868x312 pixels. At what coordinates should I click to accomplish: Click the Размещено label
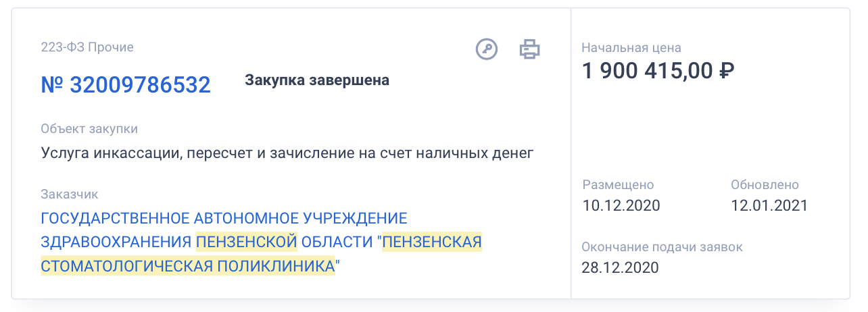click(x=618, y=185)
